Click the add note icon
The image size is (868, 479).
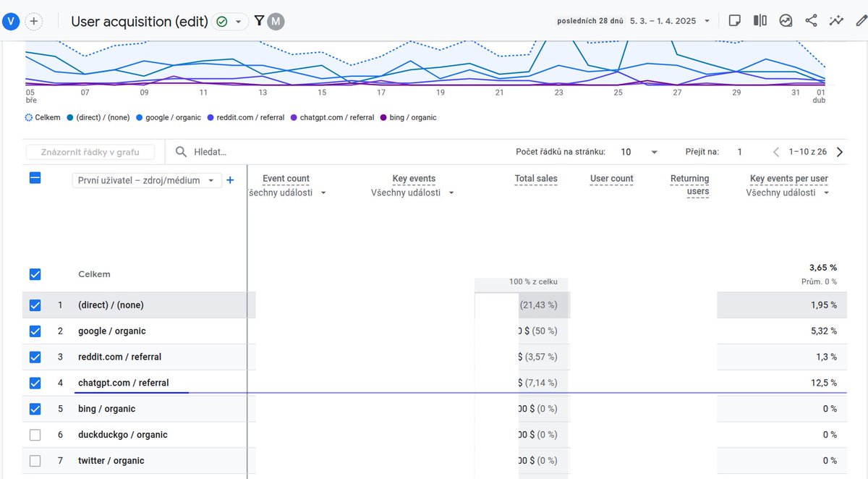734,20
